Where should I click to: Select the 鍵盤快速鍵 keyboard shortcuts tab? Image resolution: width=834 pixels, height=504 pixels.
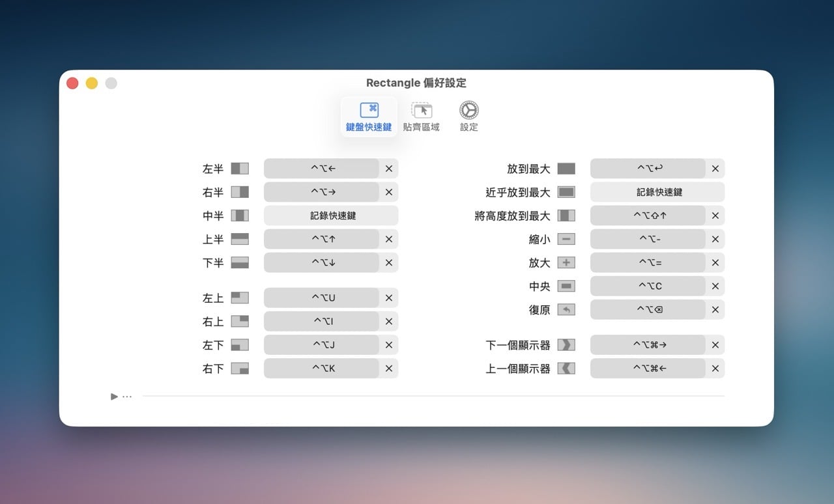pos(369,117)
